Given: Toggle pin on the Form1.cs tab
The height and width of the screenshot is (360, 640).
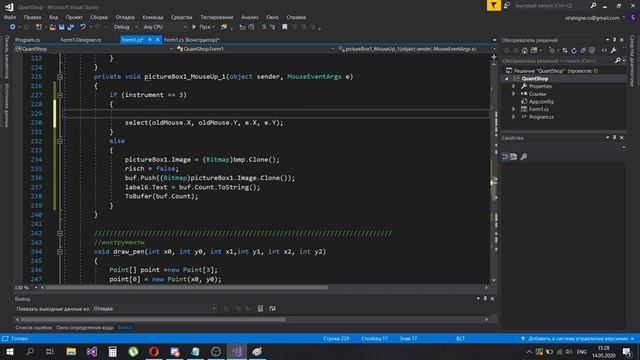Looking at the screenshot, I should coord(150,40).
